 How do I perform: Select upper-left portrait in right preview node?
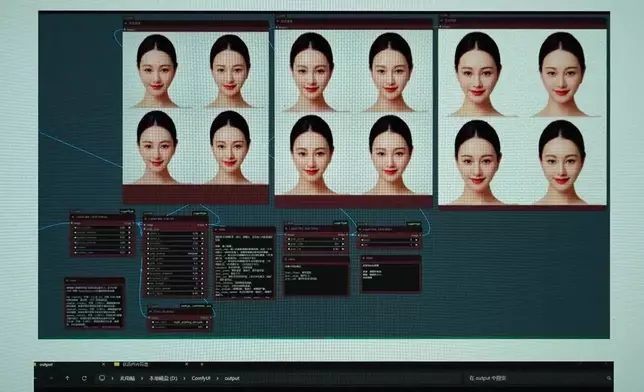coord(479,74)
